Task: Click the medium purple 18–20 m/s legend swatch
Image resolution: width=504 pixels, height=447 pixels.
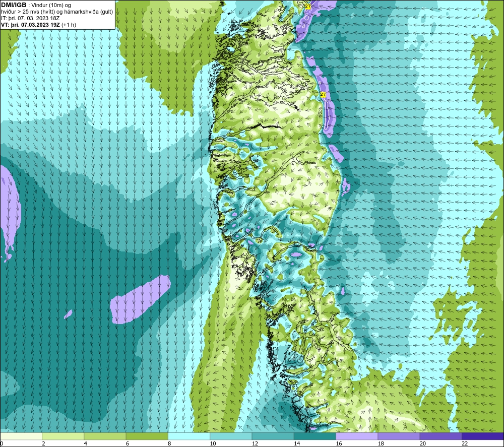Action: tap(399, 436)
